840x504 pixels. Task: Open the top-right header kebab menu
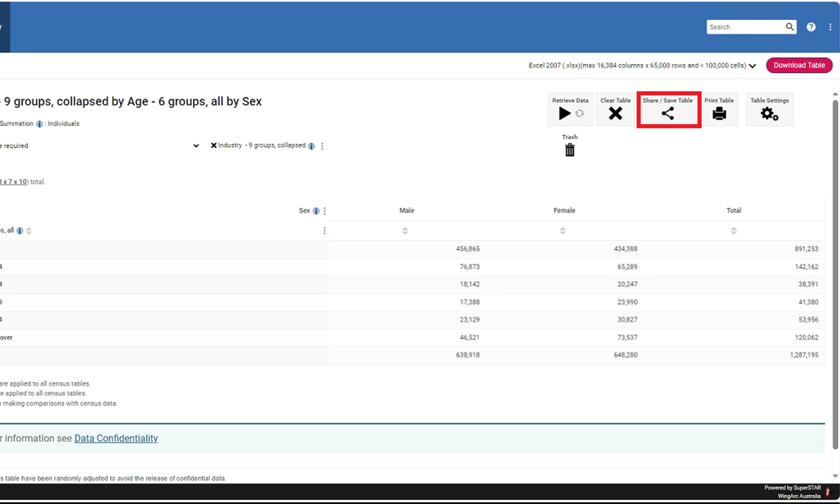pyautogui.click(x=830, y=27)
